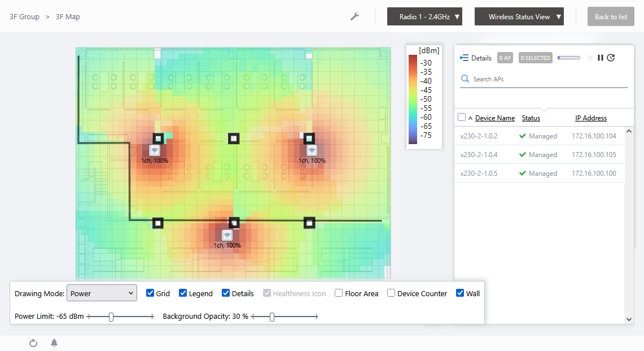The image size is (644, 351).
Task: Enable the Floor Area checkbox
Action: tap(339, 293)
